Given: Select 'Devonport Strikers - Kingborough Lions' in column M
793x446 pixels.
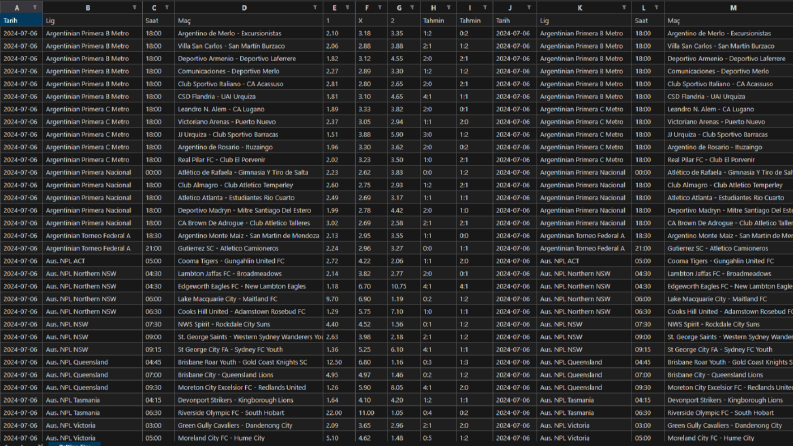Looking at the screenshot, I should click(x=729, y=400).
